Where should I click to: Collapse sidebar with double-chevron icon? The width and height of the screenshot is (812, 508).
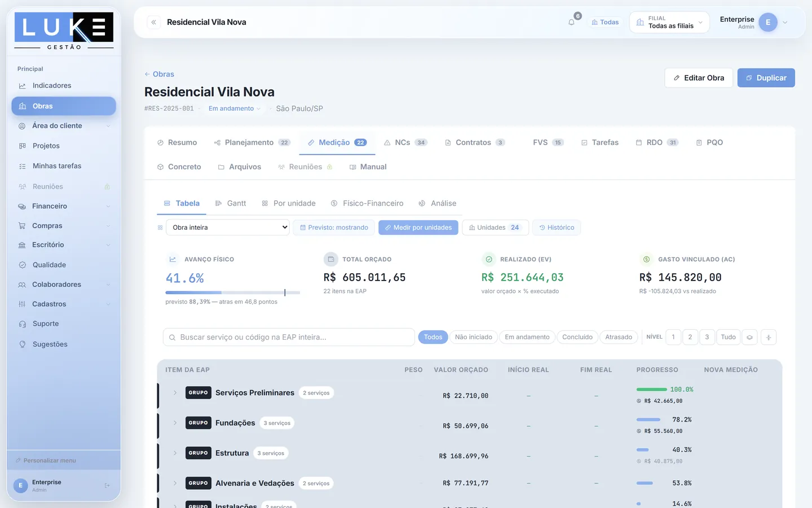153,22
